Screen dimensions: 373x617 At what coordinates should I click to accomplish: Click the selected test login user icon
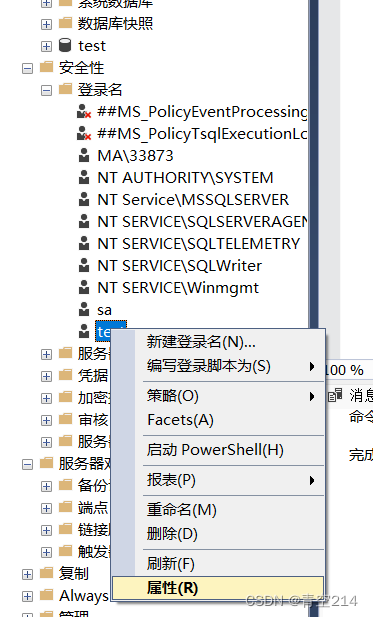(x=84, y=332)
